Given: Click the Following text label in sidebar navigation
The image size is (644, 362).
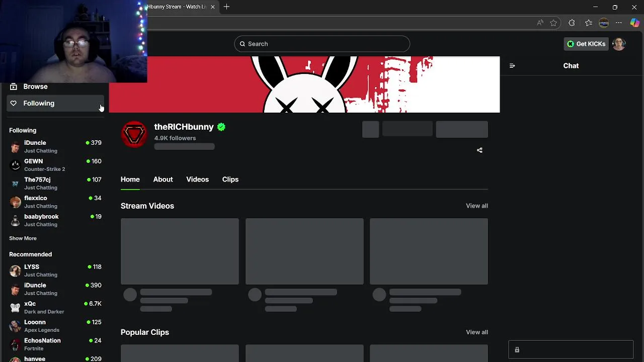Looking at the screenshot, I should 39,103.
